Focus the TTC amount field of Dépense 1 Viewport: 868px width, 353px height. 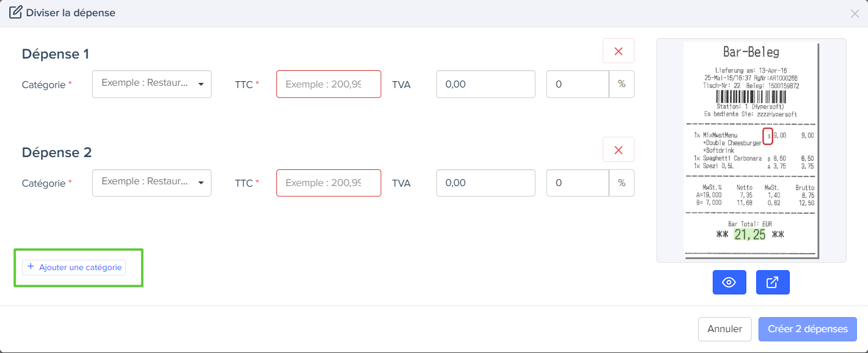tap(329, 84)
